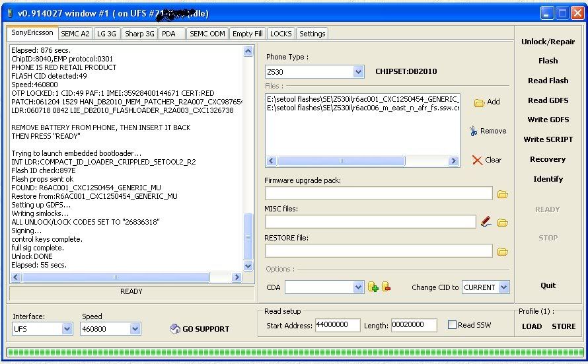Open the Interface UFS dropdown

pyautogui.click(x=67, y=329)
